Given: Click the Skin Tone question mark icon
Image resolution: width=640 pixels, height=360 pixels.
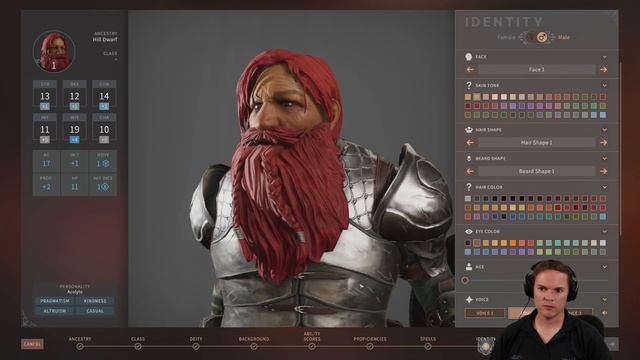Looking at the screenshot, I should pos(469,85).
